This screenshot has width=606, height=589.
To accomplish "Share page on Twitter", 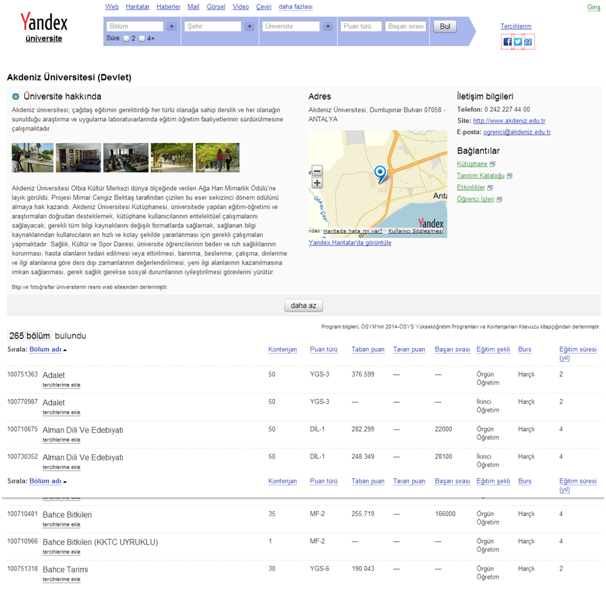I will pos(518,42).
